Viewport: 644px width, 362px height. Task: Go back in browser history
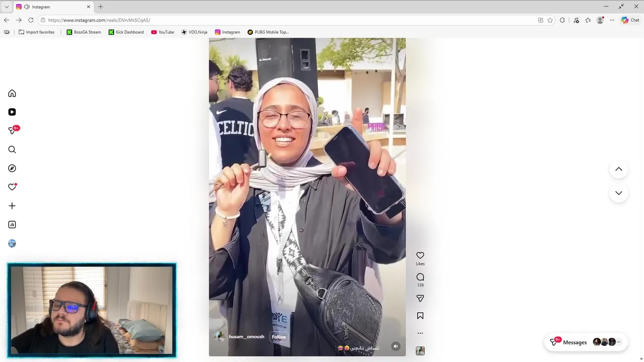point(7,20)
